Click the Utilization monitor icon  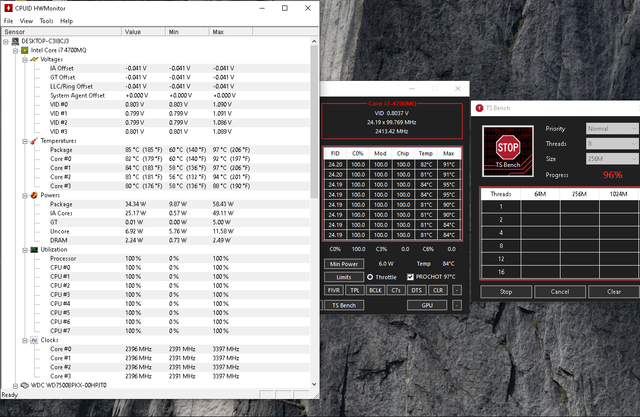[34, 249]
